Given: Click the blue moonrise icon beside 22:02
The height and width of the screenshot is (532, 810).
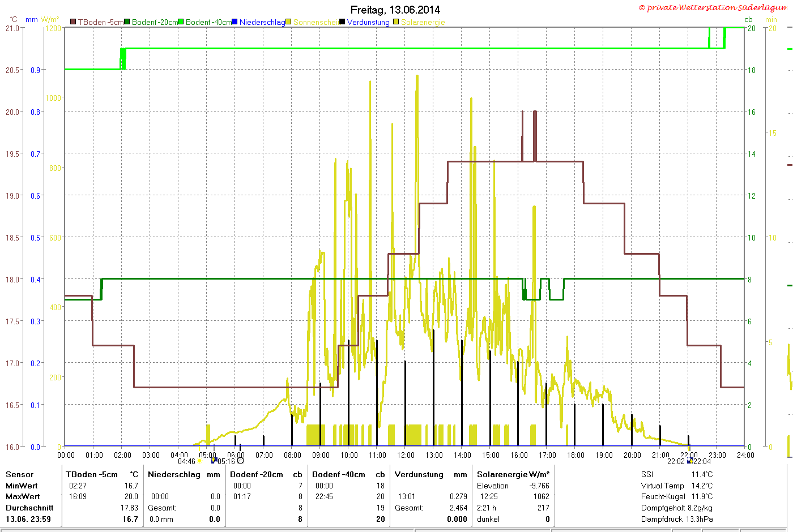Looking at the screenshot, I should (690, 460).
